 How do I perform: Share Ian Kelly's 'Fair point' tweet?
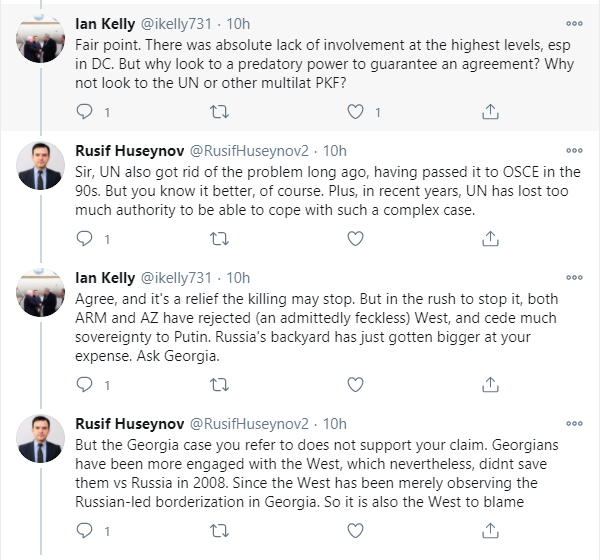(x=490, y=112)
